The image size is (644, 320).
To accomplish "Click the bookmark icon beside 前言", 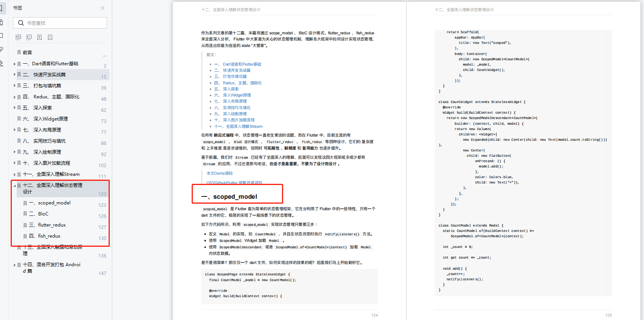I will pyautogui.click(x=19, y=53).
